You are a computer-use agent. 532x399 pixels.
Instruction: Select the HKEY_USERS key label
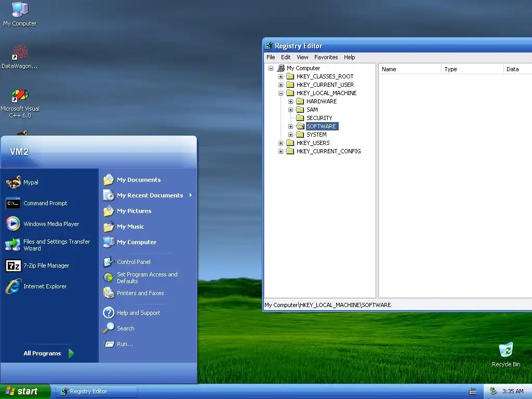313,143
